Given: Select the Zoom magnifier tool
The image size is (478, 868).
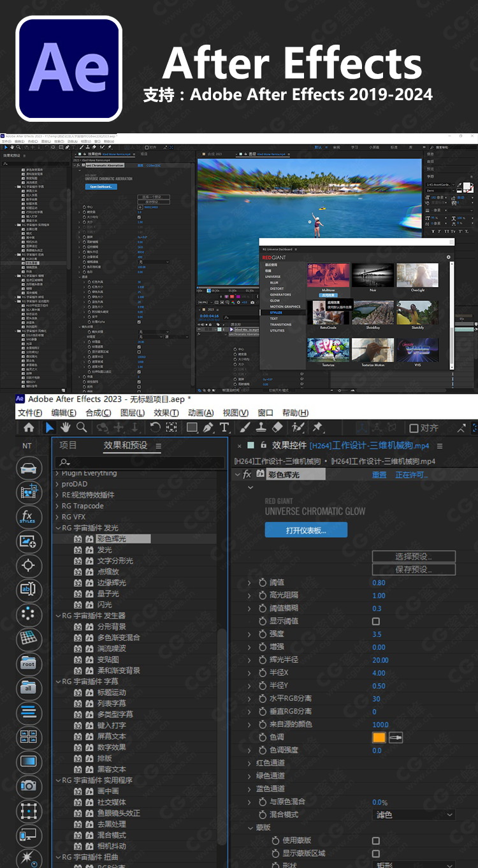Looking at the screenshot, I should pyautogui.click(x=82, y=428).
